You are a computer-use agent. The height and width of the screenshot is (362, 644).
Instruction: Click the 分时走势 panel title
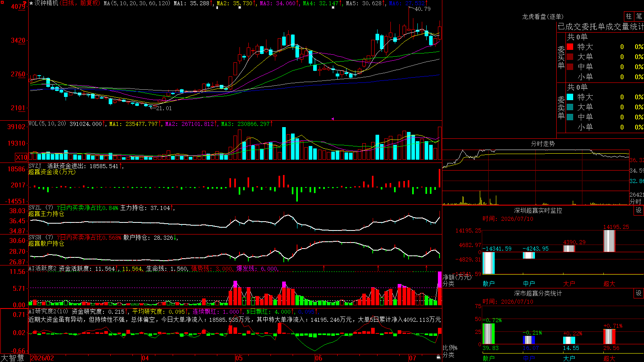(543, 144)
